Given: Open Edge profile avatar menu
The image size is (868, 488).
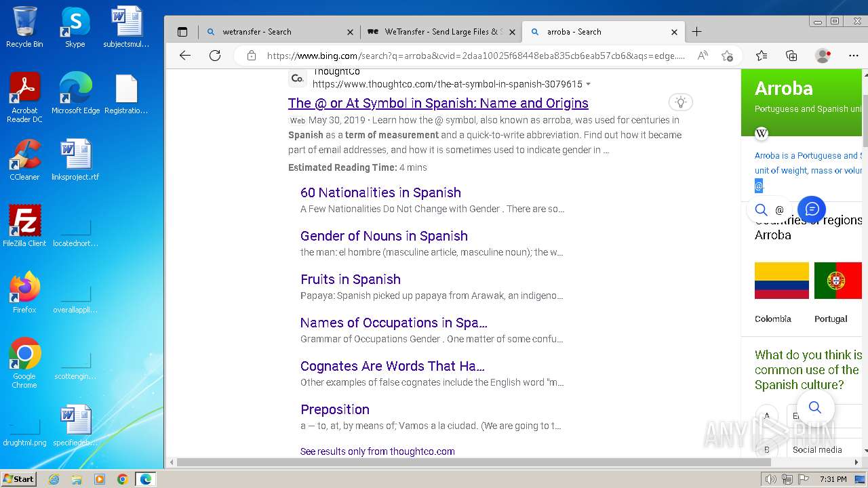Looking at the screenshot, I should click(x=823, y=56).
